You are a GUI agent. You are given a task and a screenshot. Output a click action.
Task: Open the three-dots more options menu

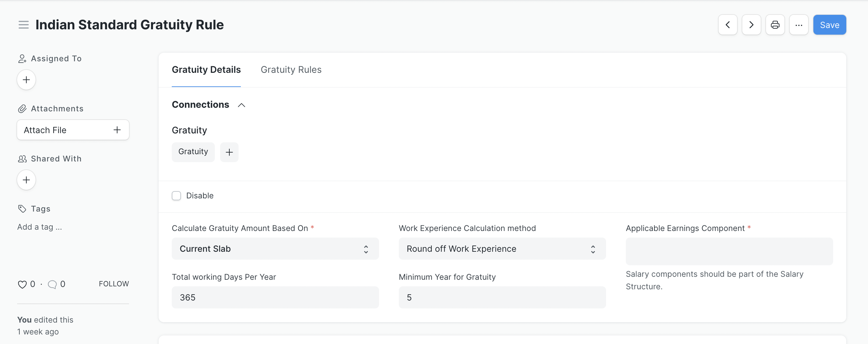tap(799, 25)
